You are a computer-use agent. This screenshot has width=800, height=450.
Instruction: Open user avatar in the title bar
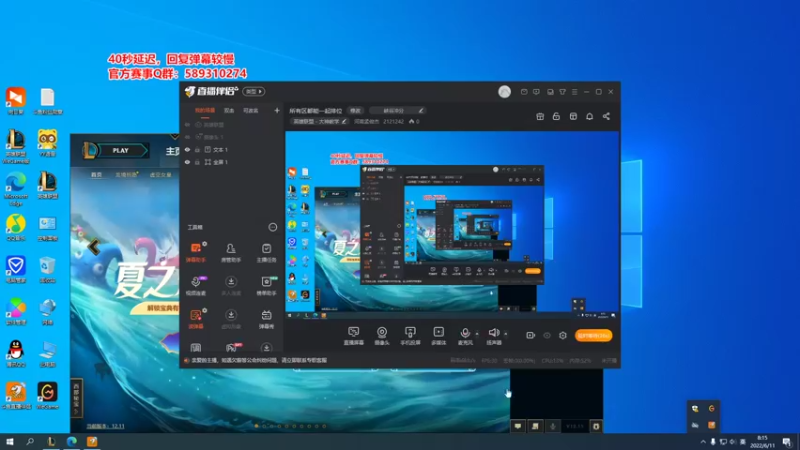(504, 91)
